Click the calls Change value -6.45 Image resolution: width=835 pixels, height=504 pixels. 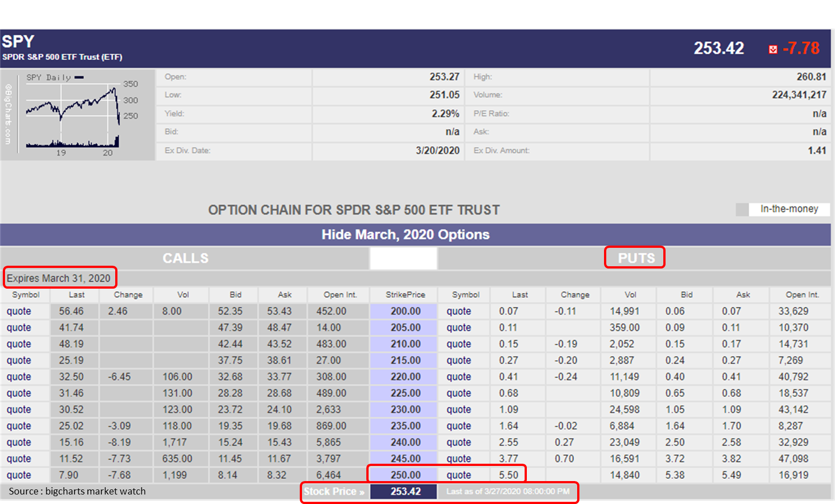point(119,376)
